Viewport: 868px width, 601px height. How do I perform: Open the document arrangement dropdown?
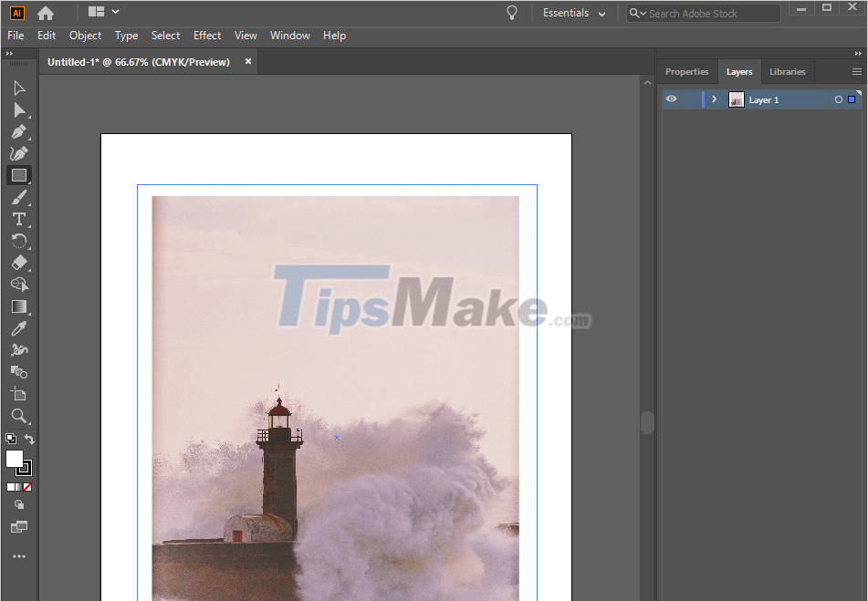click(x=103, y=12)
